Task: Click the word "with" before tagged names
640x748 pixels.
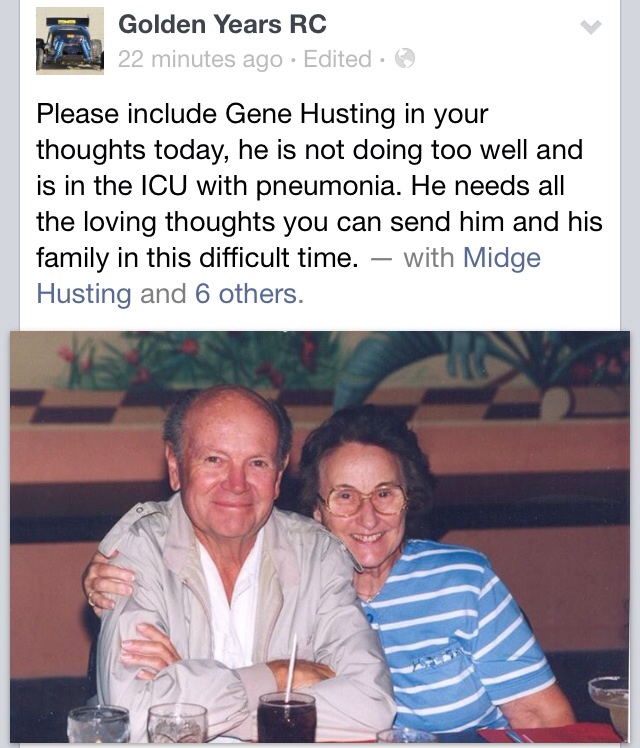Action: tap(428, 258)
